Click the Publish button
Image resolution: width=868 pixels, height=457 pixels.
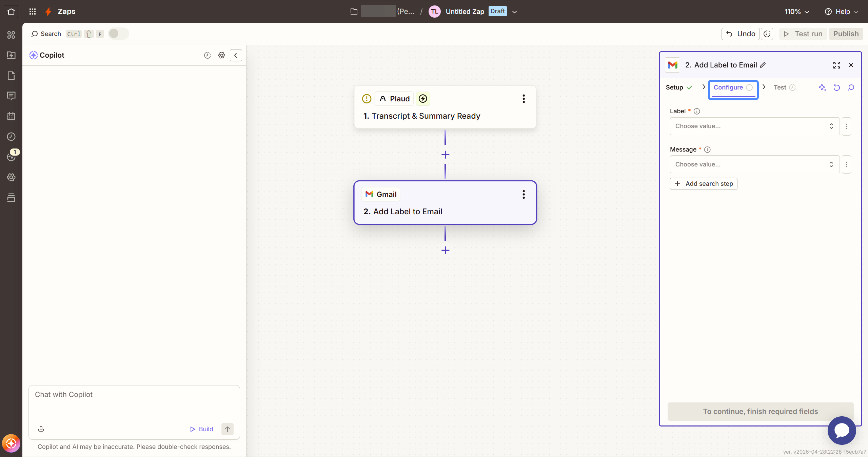[x=846, y=34]
